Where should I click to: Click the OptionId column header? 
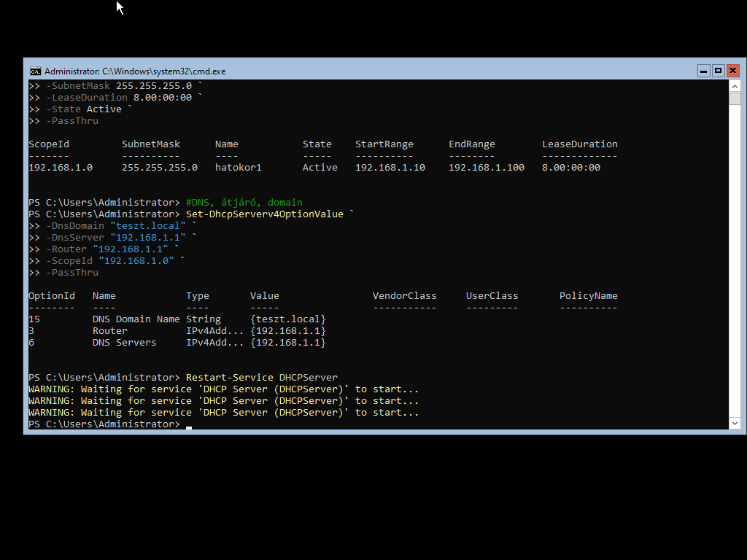point(52,296)
